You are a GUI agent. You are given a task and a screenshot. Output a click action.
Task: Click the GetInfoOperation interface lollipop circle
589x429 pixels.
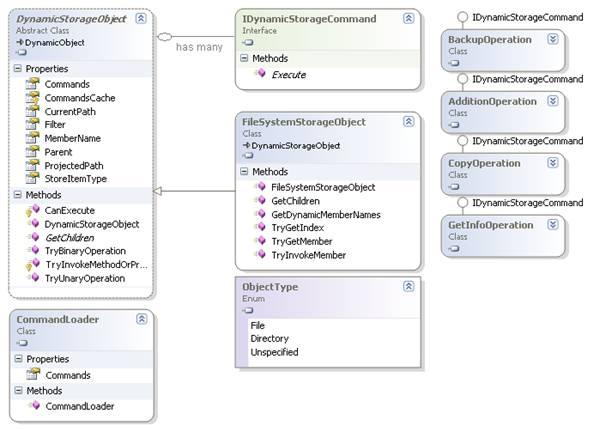pyautogui.click(x=462, y=202)
